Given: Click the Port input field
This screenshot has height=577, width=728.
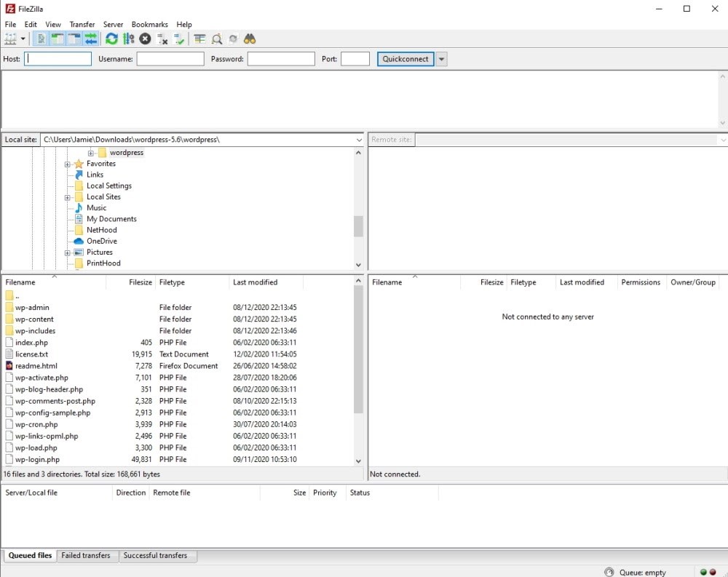Looking at the screenshot, I should [355, 59].
